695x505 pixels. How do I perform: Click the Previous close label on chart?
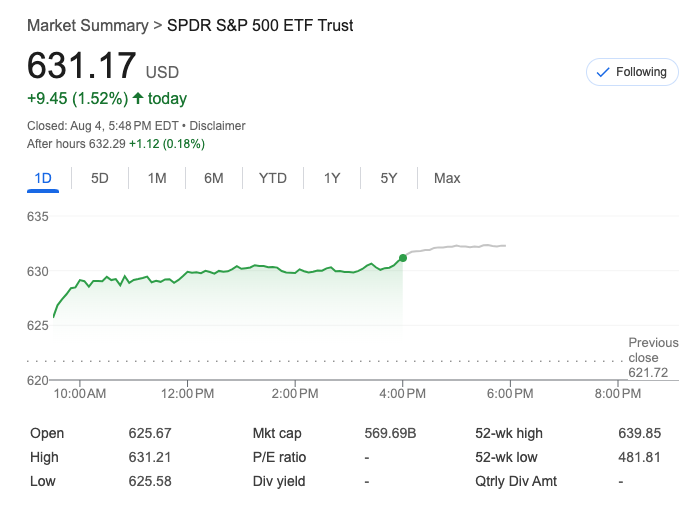tap(653, 350)
